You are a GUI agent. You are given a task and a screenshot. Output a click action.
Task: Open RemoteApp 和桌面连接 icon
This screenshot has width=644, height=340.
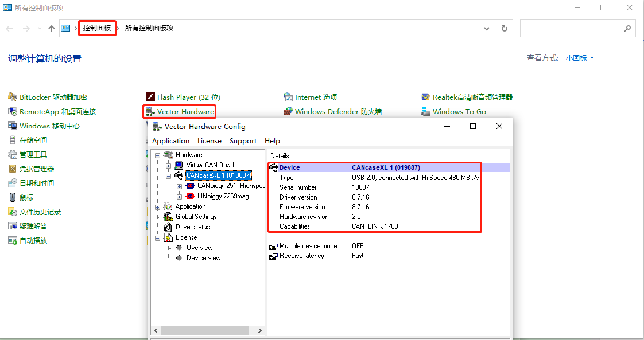(x=13, y=112)
